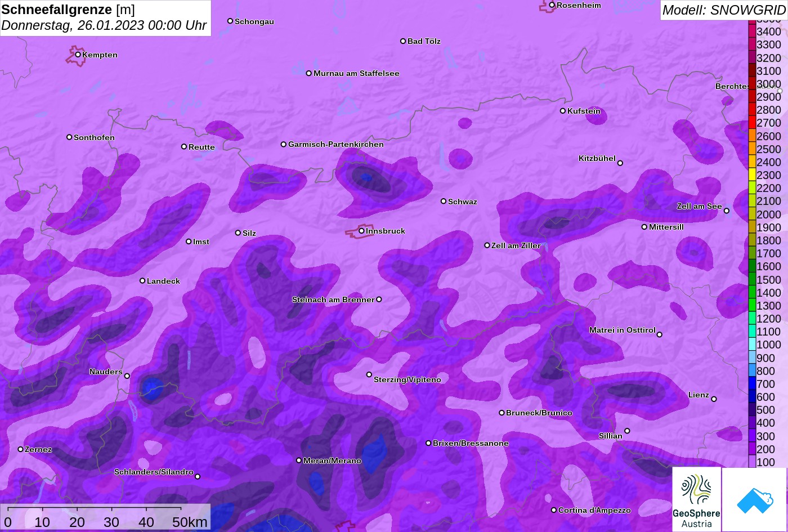This screenshot has height=532, width=788.
Task: Click the blue cloud house logo
Action: click(x=754, y=499)
